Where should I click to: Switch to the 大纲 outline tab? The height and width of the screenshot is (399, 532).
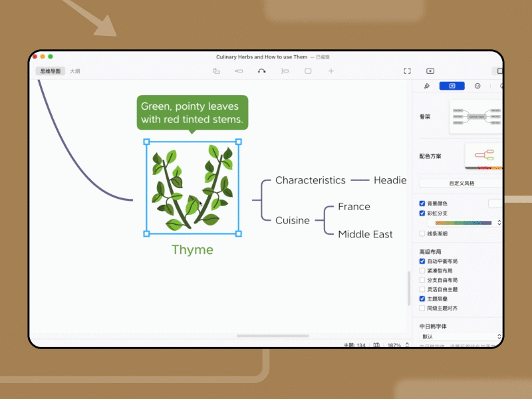74,70
